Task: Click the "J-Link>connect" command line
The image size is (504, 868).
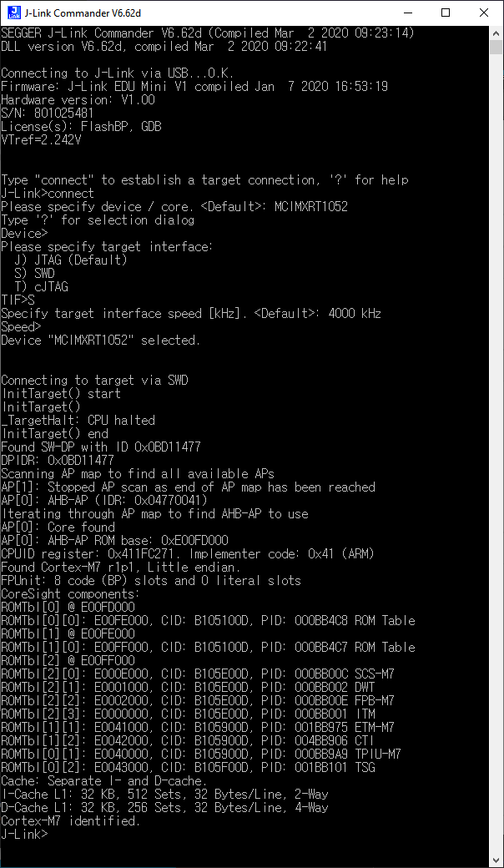Action: point(48,193)
